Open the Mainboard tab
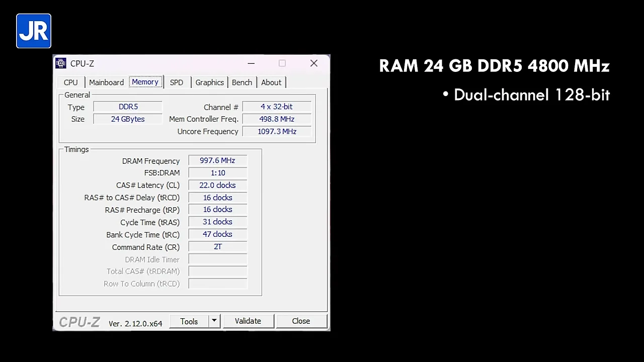The image size is (644, 362). coord(106,82)
